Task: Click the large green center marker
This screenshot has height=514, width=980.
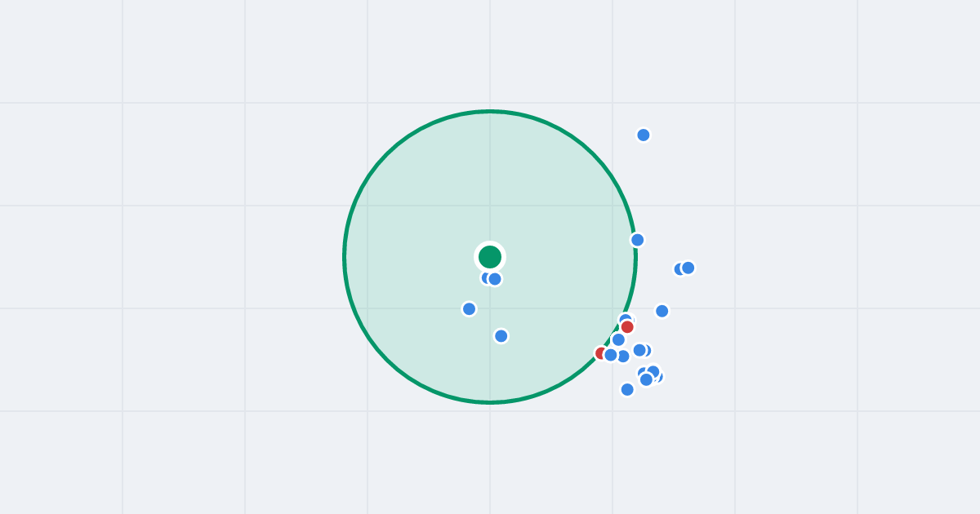Action: [490, 257]
